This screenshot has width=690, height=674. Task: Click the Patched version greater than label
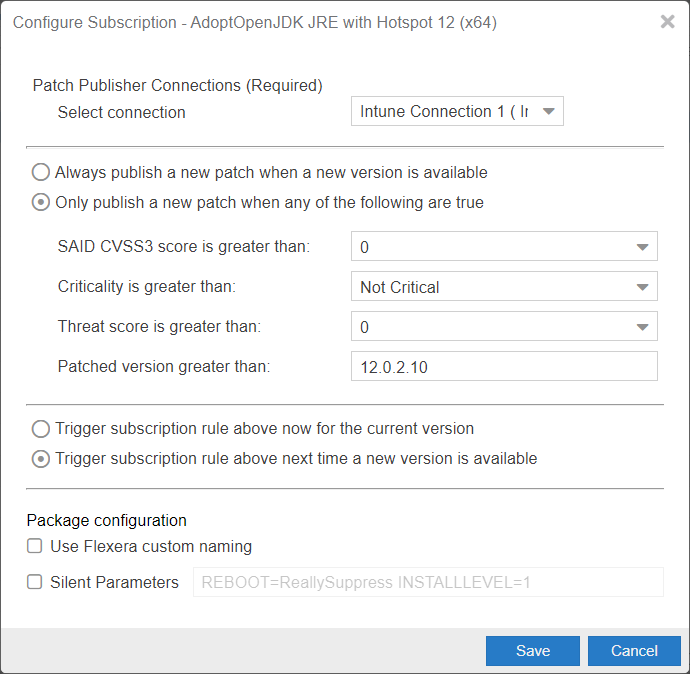coord(164,366)
